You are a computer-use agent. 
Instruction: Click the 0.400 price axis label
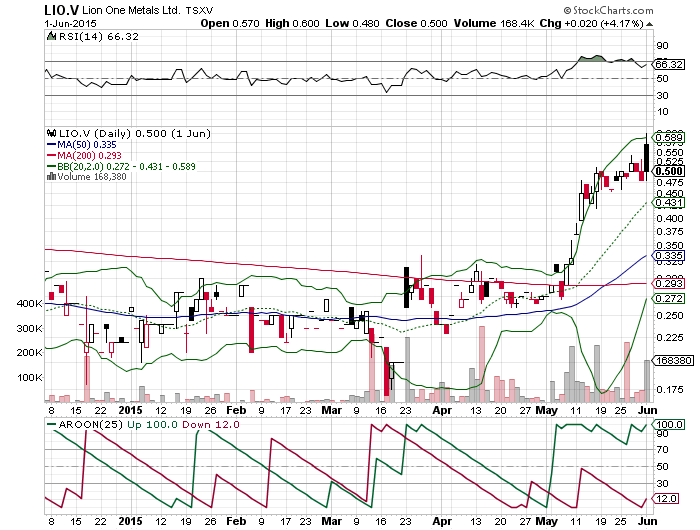click(x=670, y=219)
